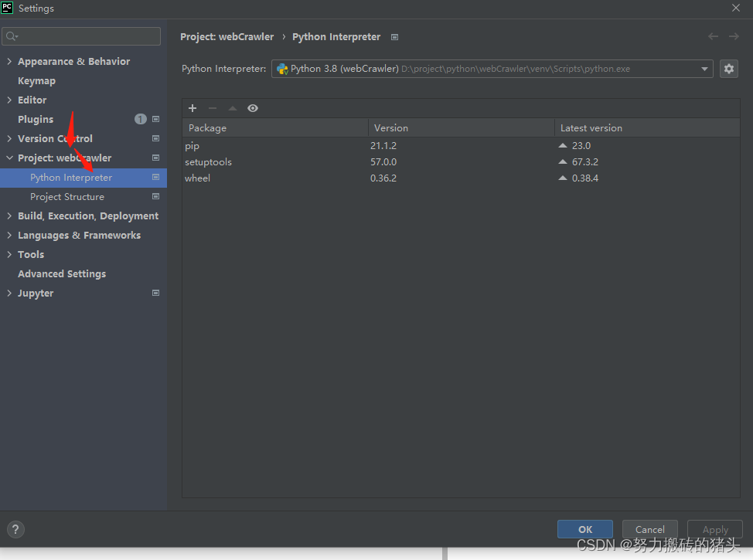Click the minus icon to uninstall package
This screenshot has height=560, width=753.
[x=213, y=108]
